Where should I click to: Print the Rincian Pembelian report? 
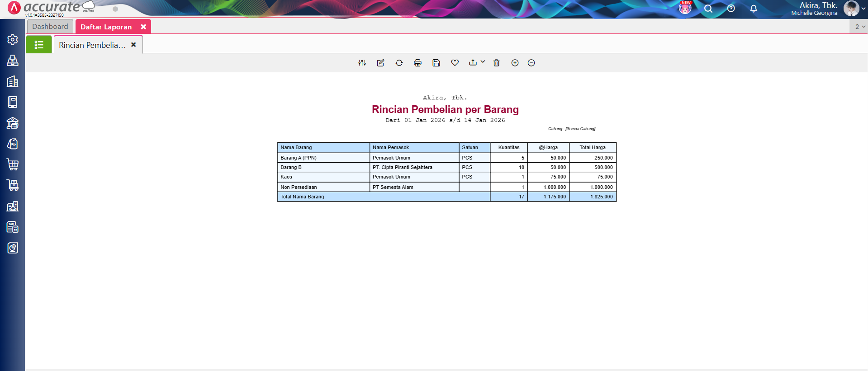[x=417, y=63]
